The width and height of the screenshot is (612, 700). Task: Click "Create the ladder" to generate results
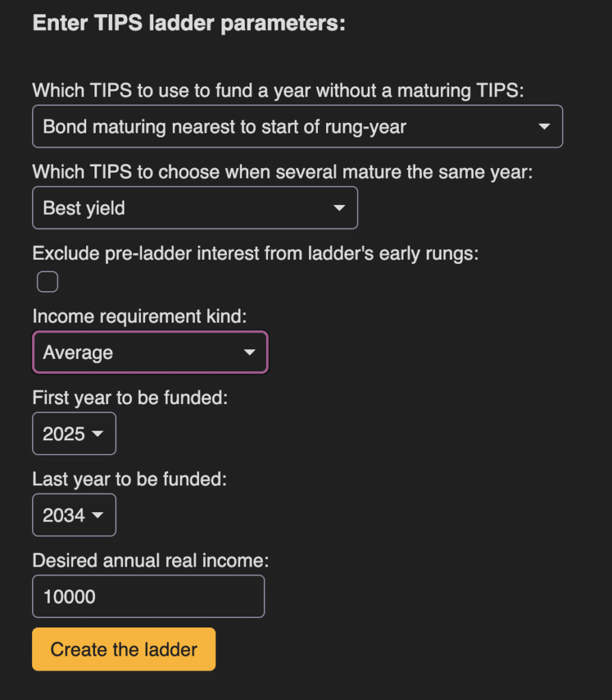pyautogui.click(x=123, y=649)
